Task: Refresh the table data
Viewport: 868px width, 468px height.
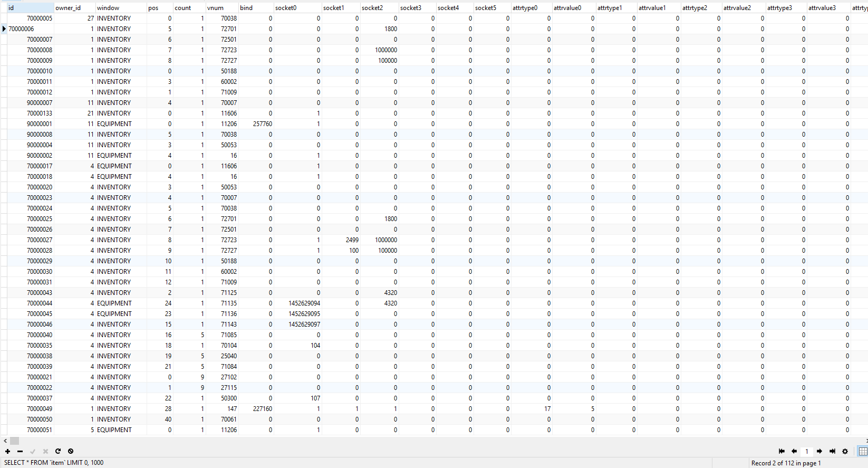Action: [58, 451]
